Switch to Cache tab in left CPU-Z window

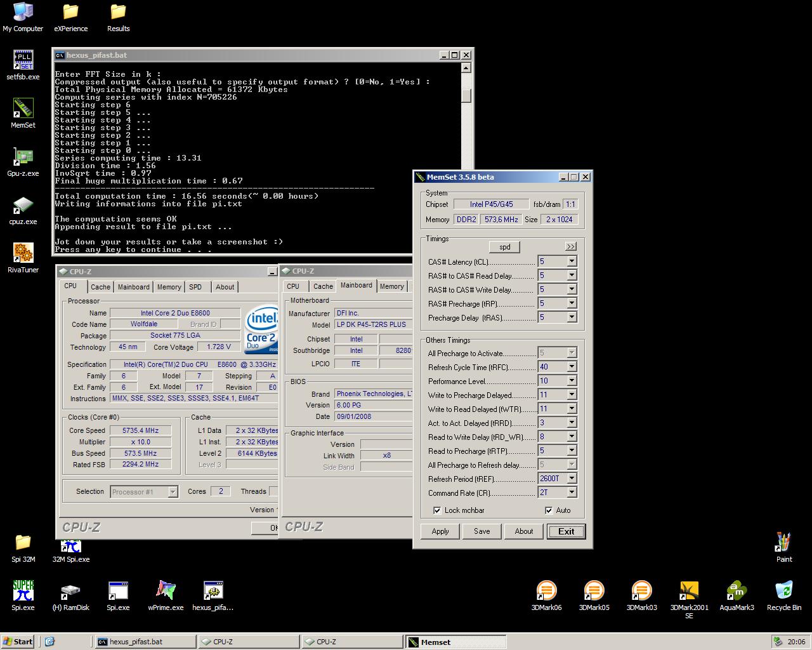pos(100,287)
